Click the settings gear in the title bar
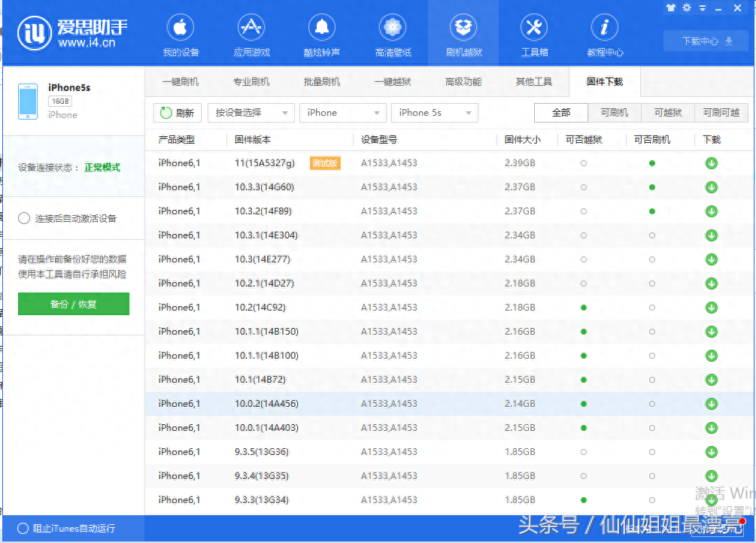 click(x=685, y=8)
